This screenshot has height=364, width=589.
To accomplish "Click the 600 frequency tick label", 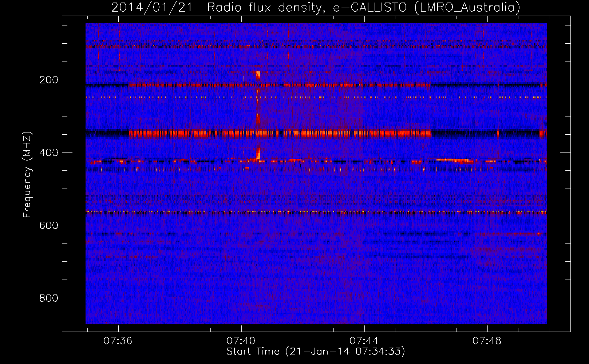I will click(x=49, y=225).
